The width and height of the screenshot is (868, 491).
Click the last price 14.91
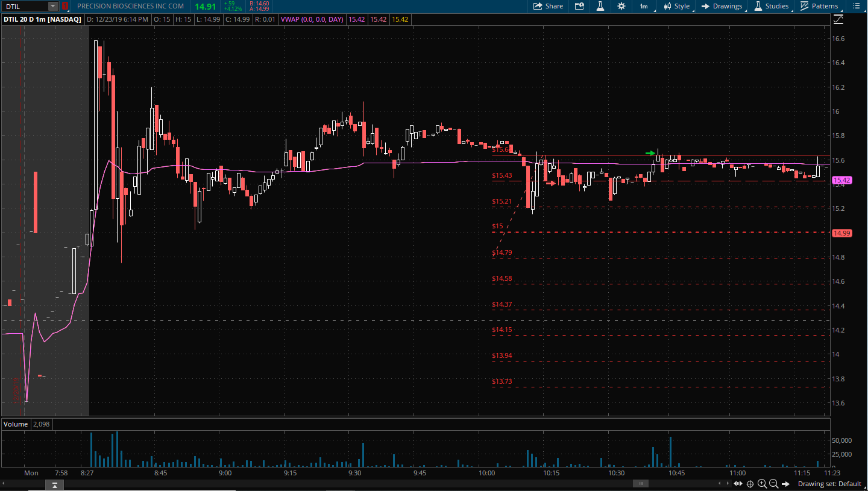[206, 7]
